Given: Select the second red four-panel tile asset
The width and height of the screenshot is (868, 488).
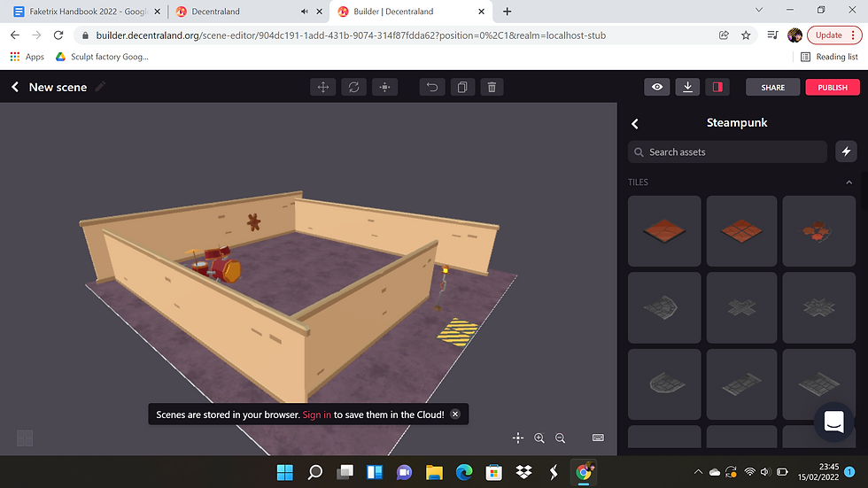Looking at the screenshot, I should [x=742, y=231].
